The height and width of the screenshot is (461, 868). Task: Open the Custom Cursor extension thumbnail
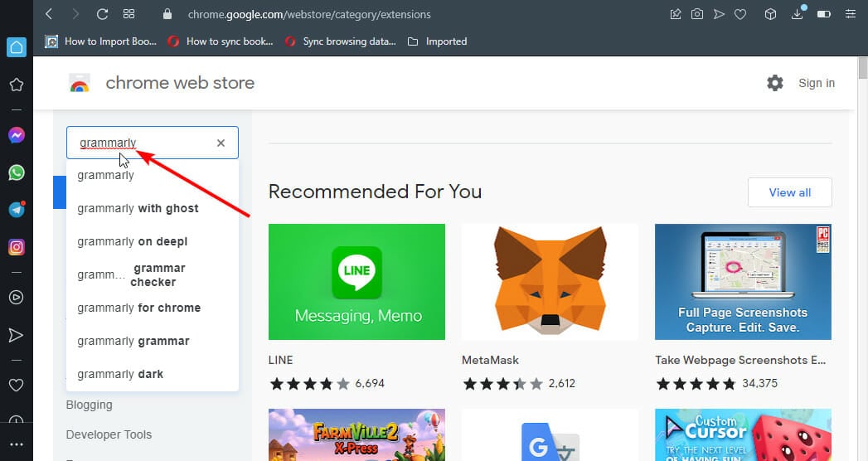(743, 435)
